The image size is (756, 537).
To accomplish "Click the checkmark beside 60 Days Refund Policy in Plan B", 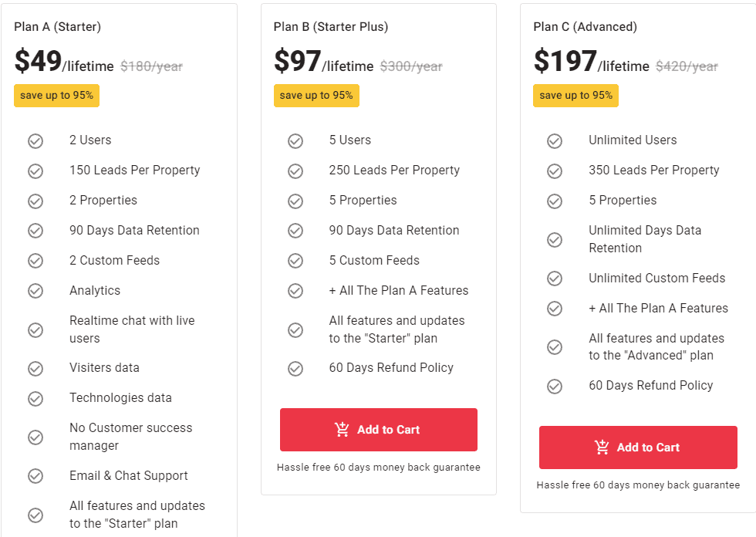I will [295, 368].
